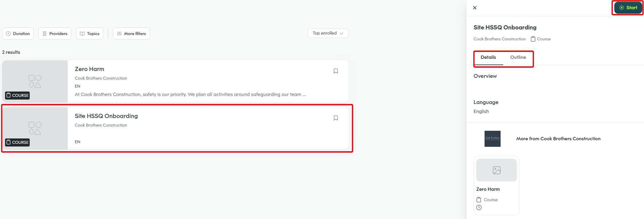644x219 pixels.
Task: Open More filters options
Action: (131, 34)
